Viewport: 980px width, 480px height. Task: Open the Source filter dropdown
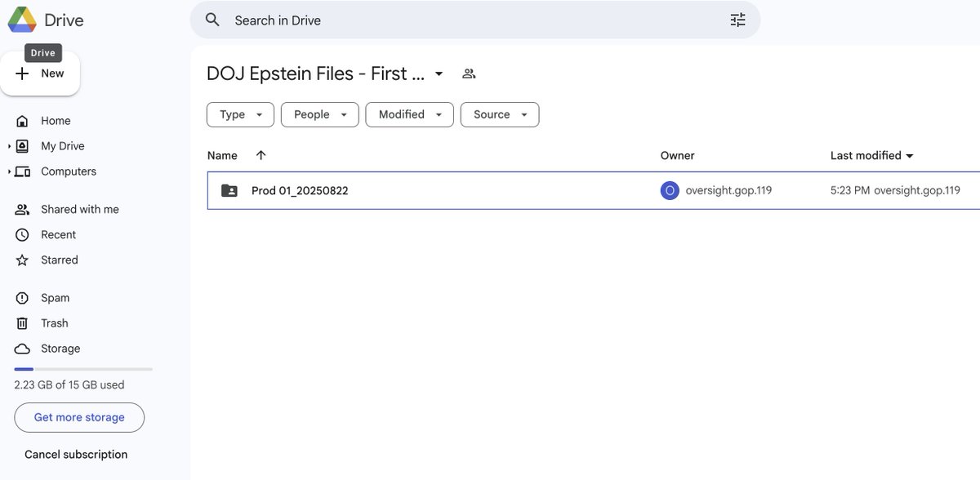click(x=500, y=114)
